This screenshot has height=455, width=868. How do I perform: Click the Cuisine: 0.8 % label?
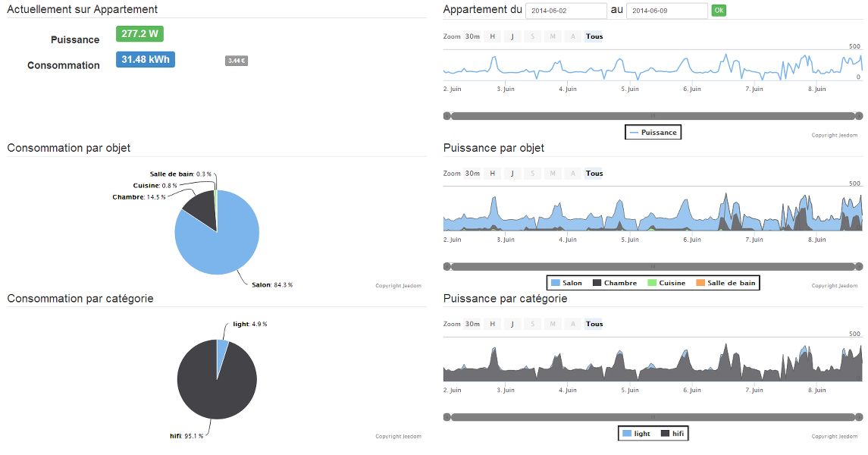[155, 186]
